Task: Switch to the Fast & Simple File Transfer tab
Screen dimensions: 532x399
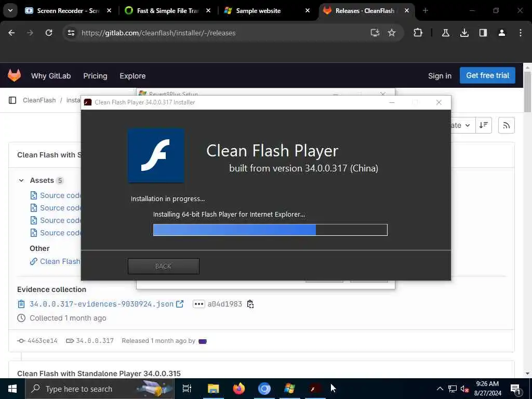Action: pyautogui.click(x=166, y=11)
